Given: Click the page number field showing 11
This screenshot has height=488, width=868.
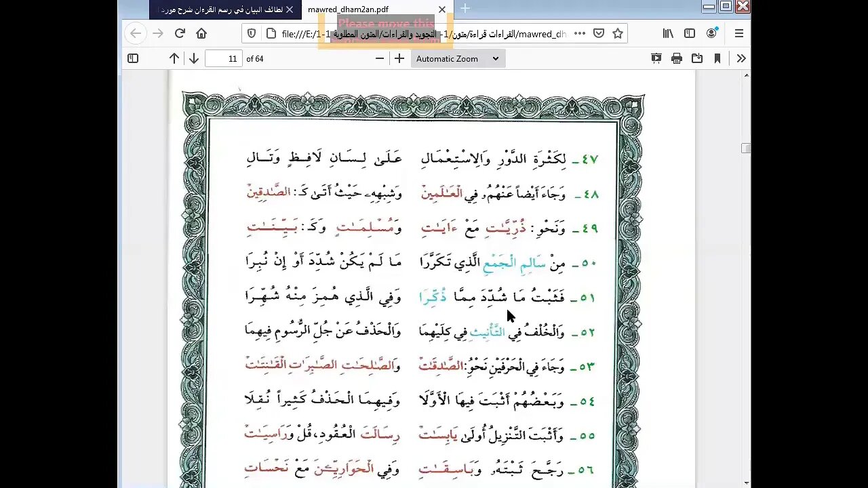Looking at the screenshot, I should pyautogui.click(x=224, y=59).
